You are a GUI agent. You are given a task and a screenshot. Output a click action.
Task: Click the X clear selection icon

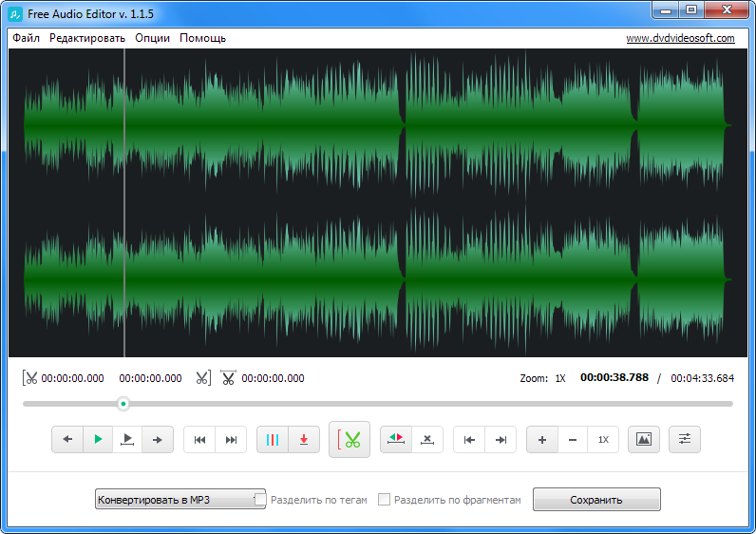[427, 439]
